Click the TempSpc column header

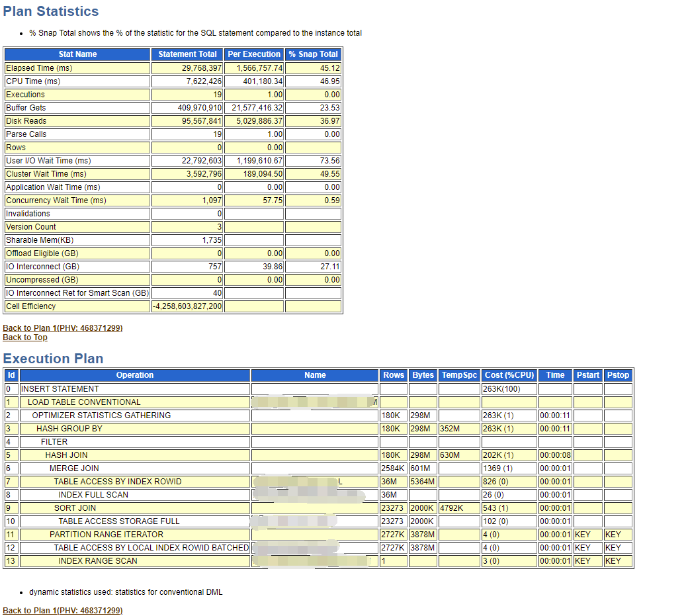coord(459,375)
